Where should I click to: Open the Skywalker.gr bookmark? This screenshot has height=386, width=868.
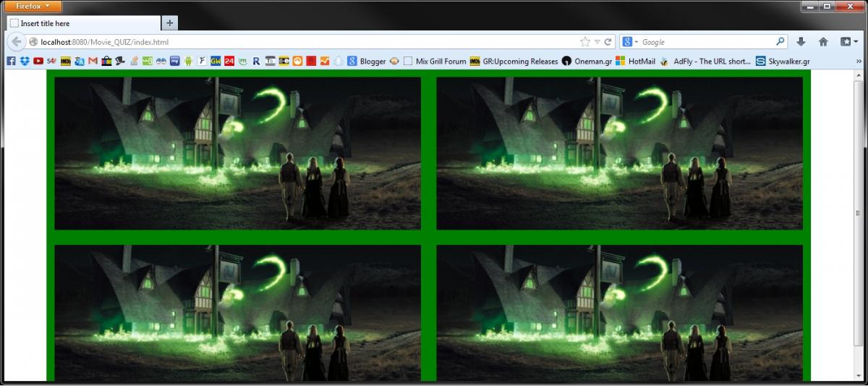(x=783, y=62)
